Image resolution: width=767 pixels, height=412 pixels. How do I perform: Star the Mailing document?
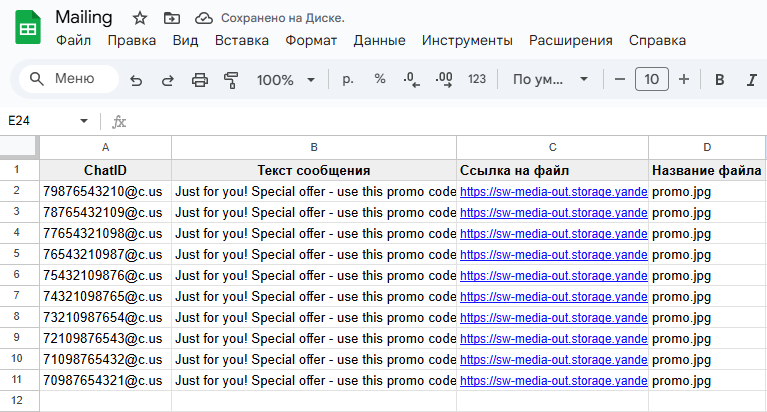[140, 18]
